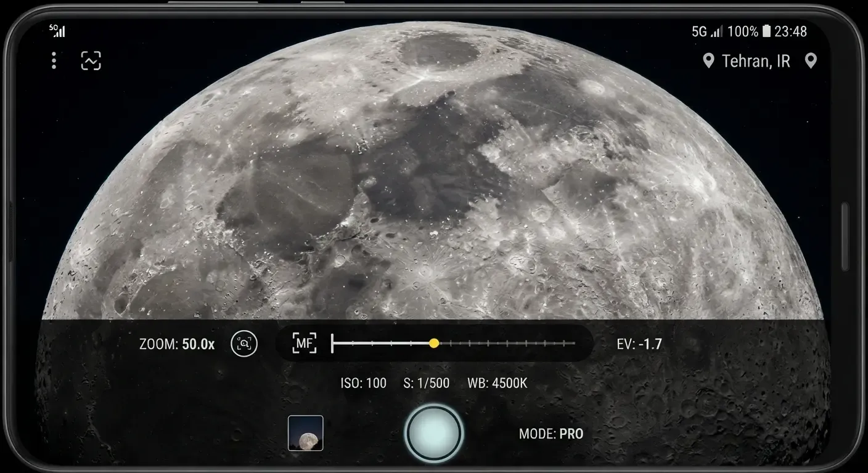The width and height of the screenshot is (868, 473).
Task: Click the yellow manual focus slider handle
Action: [434, 343]
